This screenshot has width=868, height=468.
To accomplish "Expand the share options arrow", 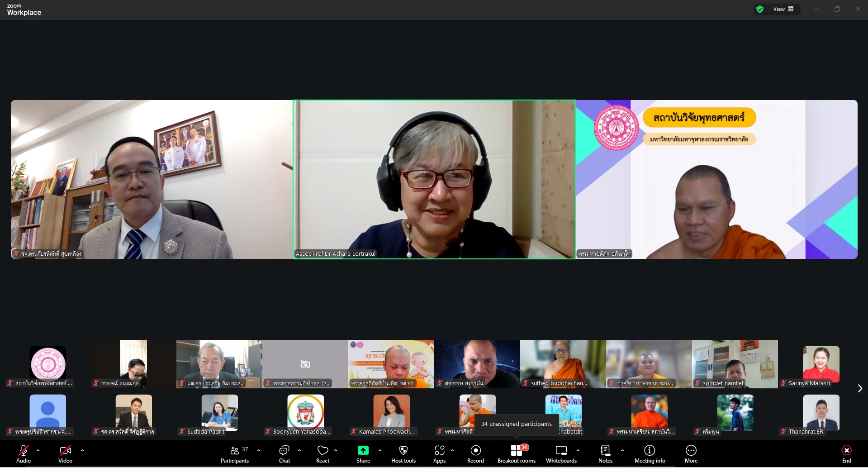I will [x=380, y=450].
